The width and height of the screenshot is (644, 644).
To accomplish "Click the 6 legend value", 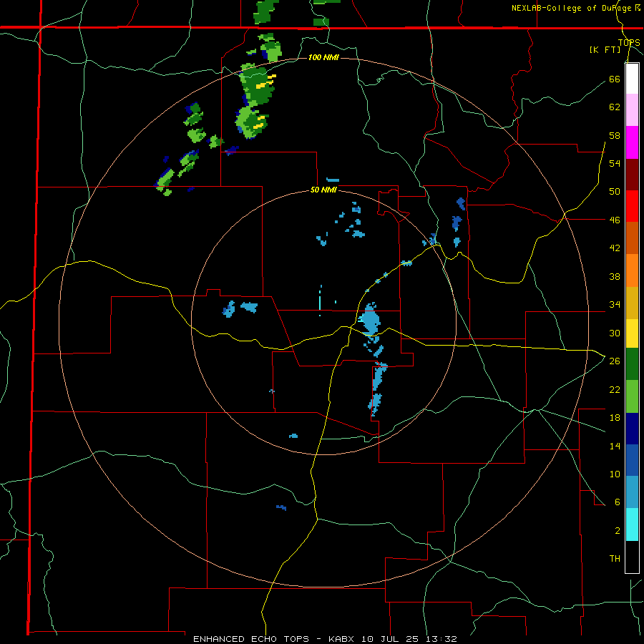I will click(618, 502).
